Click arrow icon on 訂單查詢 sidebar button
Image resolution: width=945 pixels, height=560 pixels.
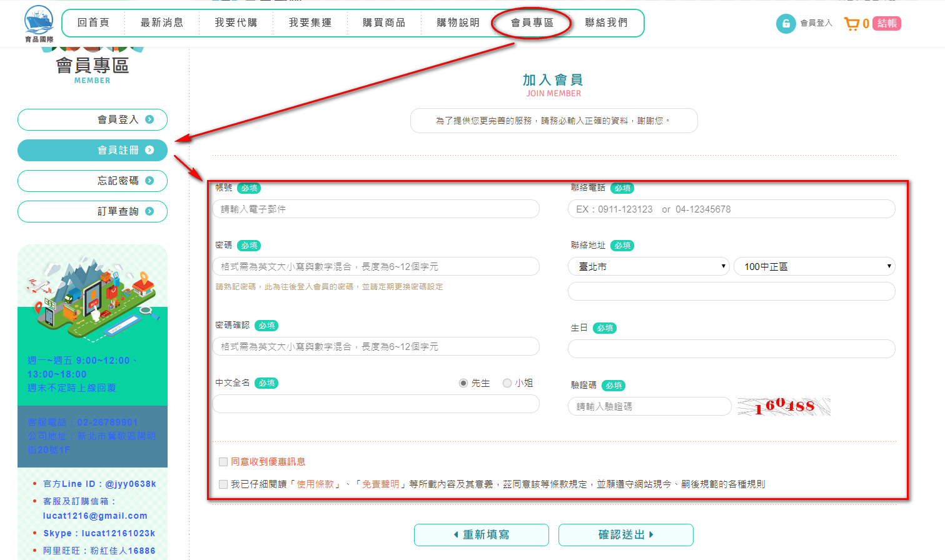[x=149, y=211]
